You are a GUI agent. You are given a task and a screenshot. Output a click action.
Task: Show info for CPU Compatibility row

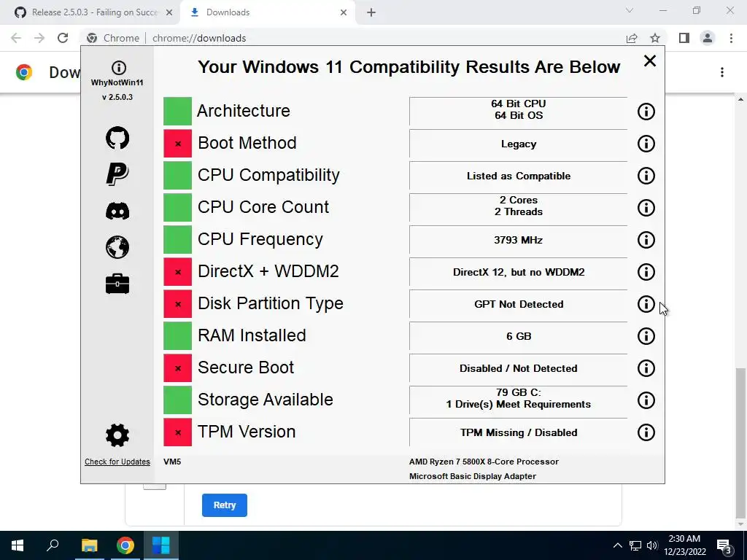click(x=646, y=176)
